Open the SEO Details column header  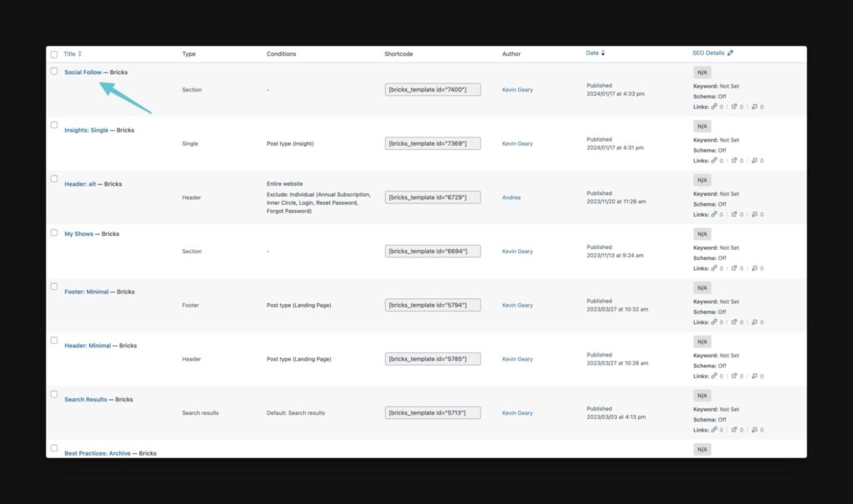pos(708,52)
